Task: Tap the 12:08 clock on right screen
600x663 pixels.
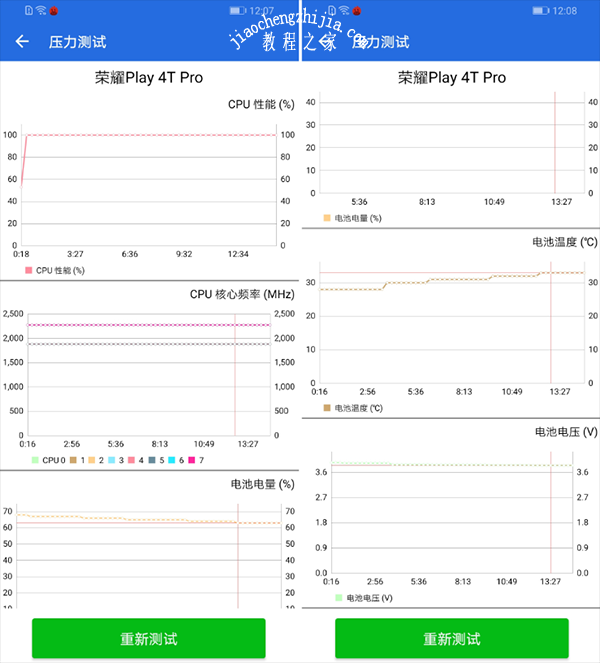Action: 564,11
